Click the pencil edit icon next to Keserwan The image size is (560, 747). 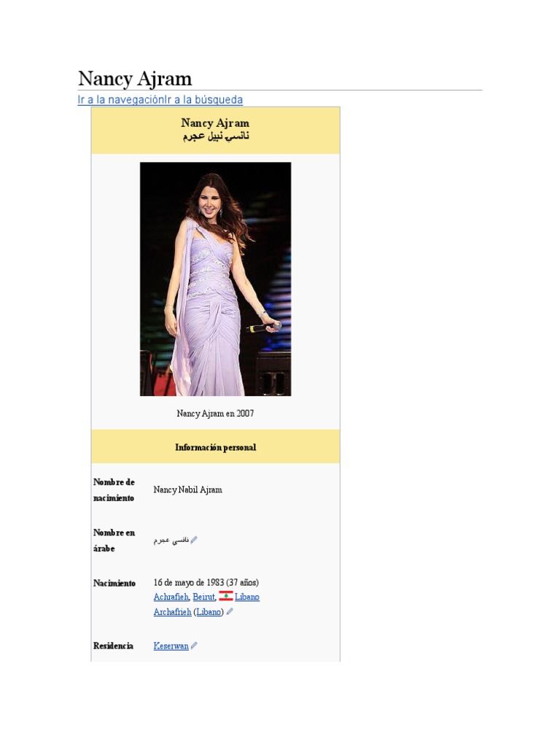point(194,646)
